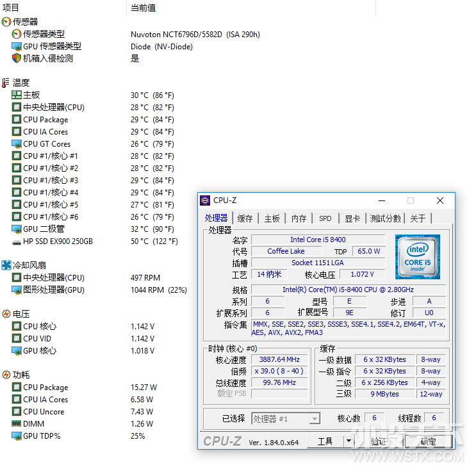476x474 pixels.
Task: Select the CPU Package temperature row label
Action: 45,120
